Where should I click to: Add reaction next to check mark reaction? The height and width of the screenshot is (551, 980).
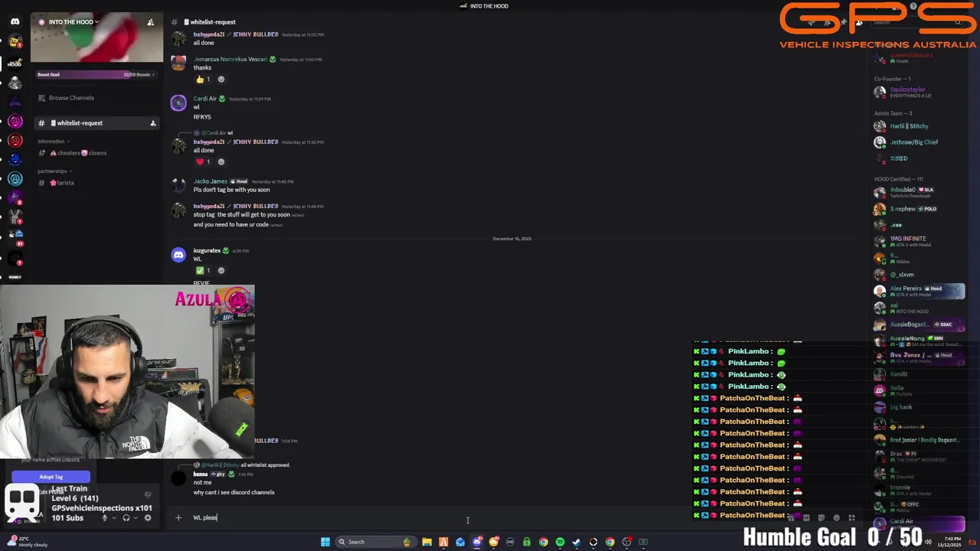[221, 271]
